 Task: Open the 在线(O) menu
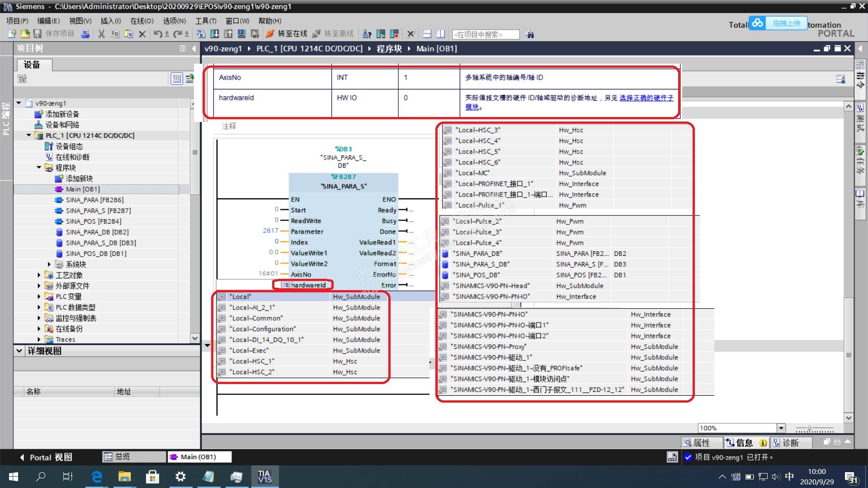[x=142, y=21]
